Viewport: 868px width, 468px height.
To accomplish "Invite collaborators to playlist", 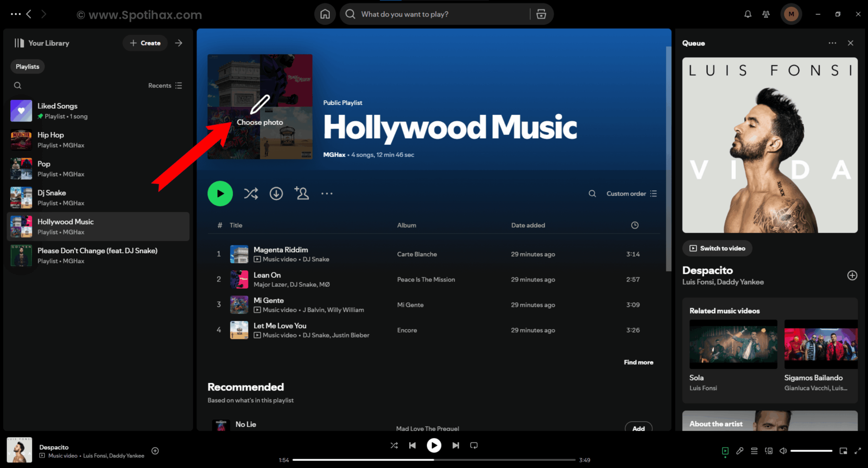I will 301,193.
